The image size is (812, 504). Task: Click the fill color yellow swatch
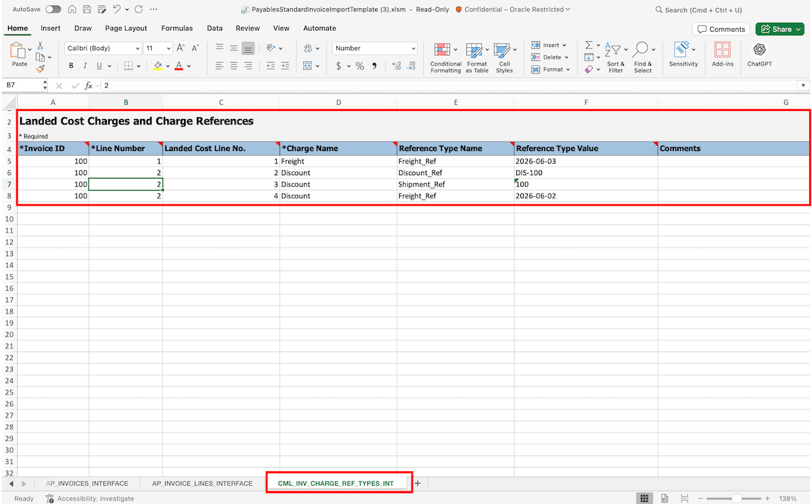pos(158,66)
